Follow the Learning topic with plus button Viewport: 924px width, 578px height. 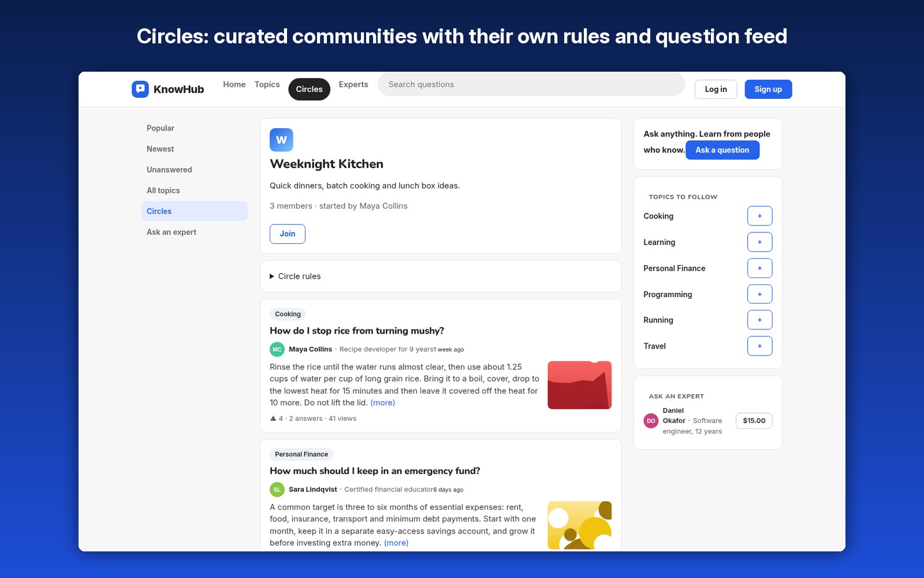click(x=759, y=242)
